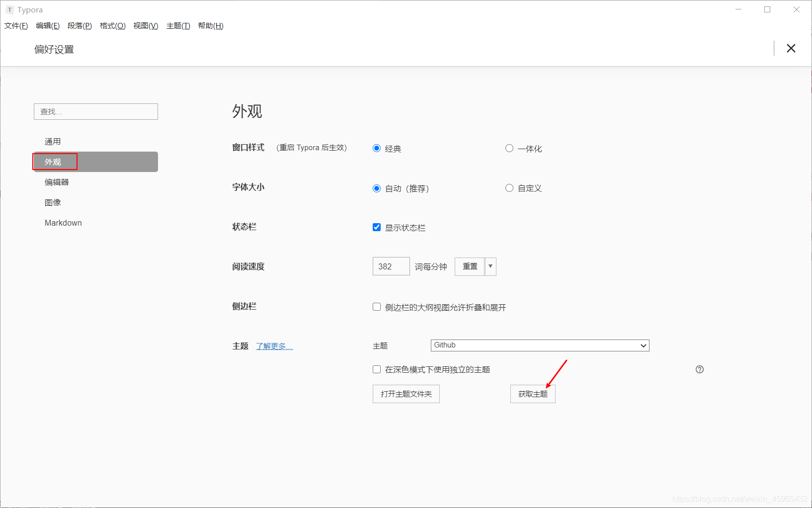The image size is (812, 508).
Task: Click the reading speed field showing 382
Action: pyautogui.click(x=391, y=266)
